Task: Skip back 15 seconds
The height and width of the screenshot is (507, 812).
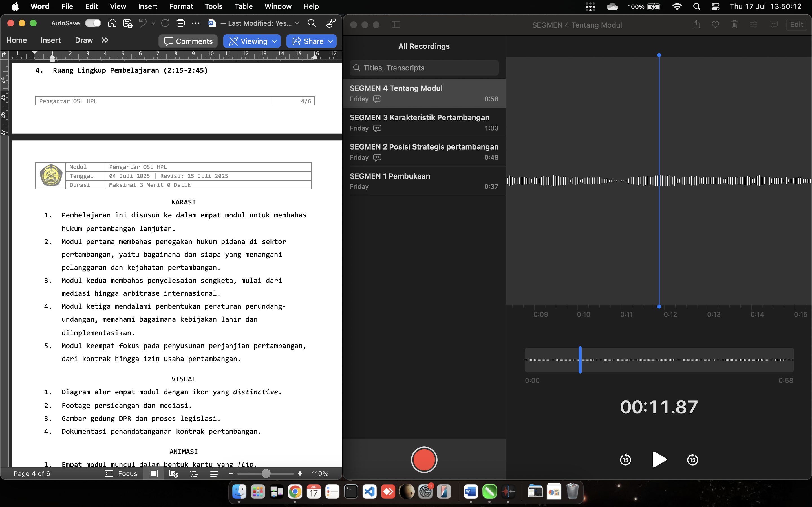Action: 625,459
